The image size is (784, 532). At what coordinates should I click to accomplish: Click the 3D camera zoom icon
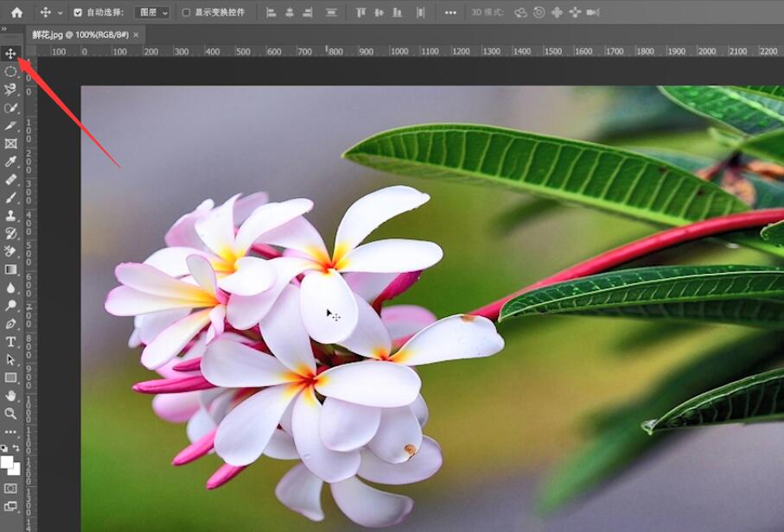pyautogui.click(x=593, y=12)
